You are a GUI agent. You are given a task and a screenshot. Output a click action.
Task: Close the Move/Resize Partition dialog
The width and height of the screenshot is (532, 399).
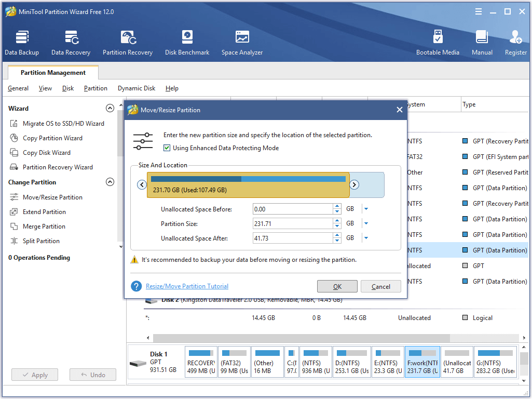(399, 110)
